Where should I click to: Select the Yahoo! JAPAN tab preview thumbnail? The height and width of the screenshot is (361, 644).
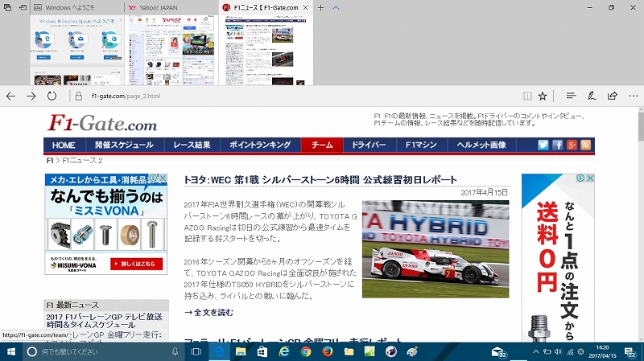coord(171,50)
